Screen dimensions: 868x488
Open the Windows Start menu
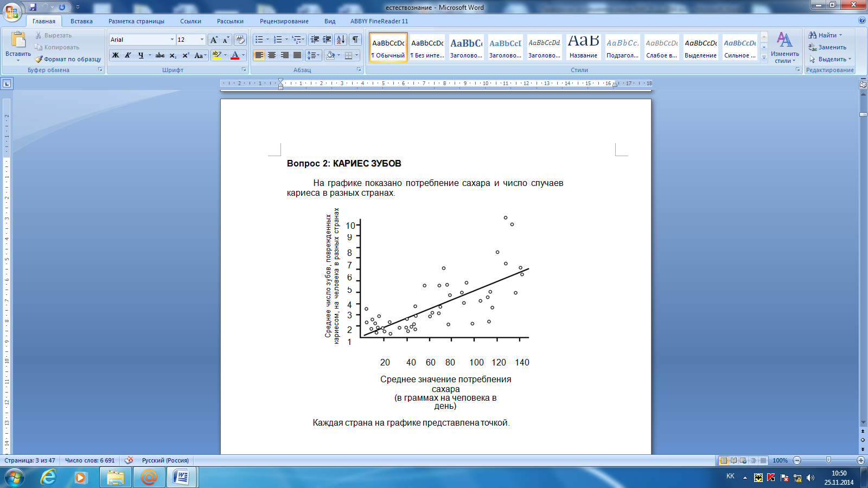[x=14, y=477]
